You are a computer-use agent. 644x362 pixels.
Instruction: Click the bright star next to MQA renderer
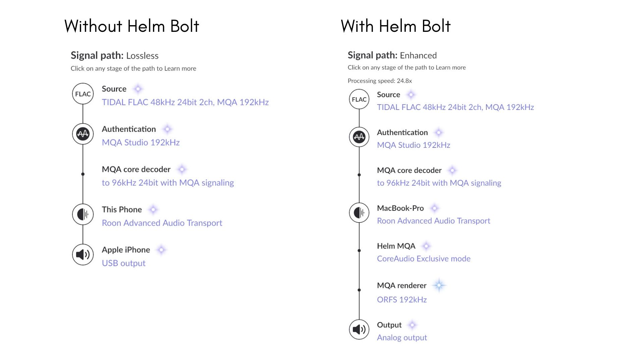(439, 286)
